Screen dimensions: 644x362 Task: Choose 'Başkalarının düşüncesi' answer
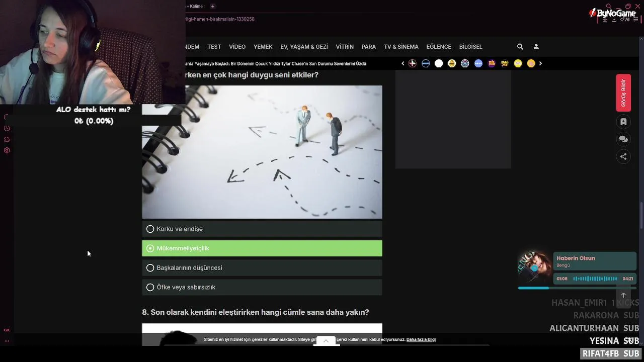[262, 268]
